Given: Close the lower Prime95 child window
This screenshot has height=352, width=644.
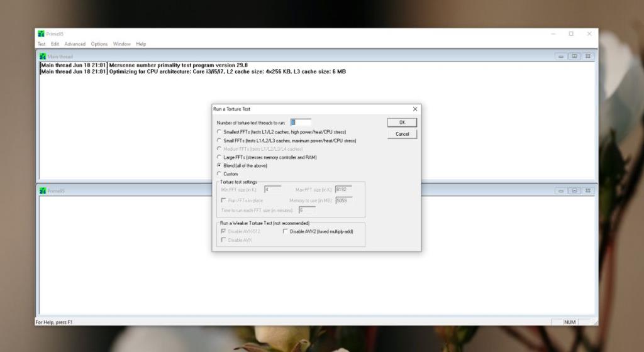Looking at the screenshot, I should [587, 191].
